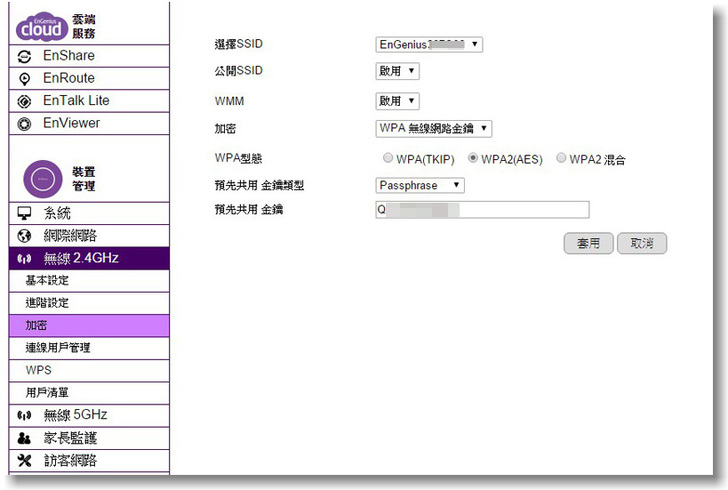Select the WPA2(AES) radio option
This screenshot has width=728, height=490.
[x=473, y=159]
